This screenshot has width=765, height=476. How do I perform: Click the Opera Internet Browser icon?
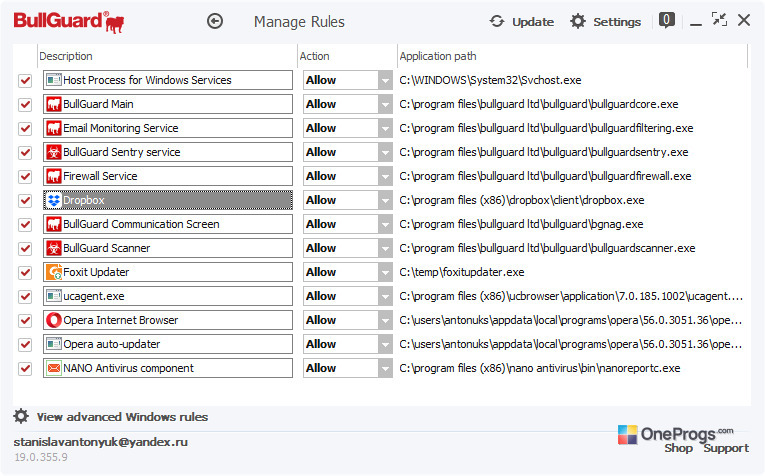click(54, 320)
